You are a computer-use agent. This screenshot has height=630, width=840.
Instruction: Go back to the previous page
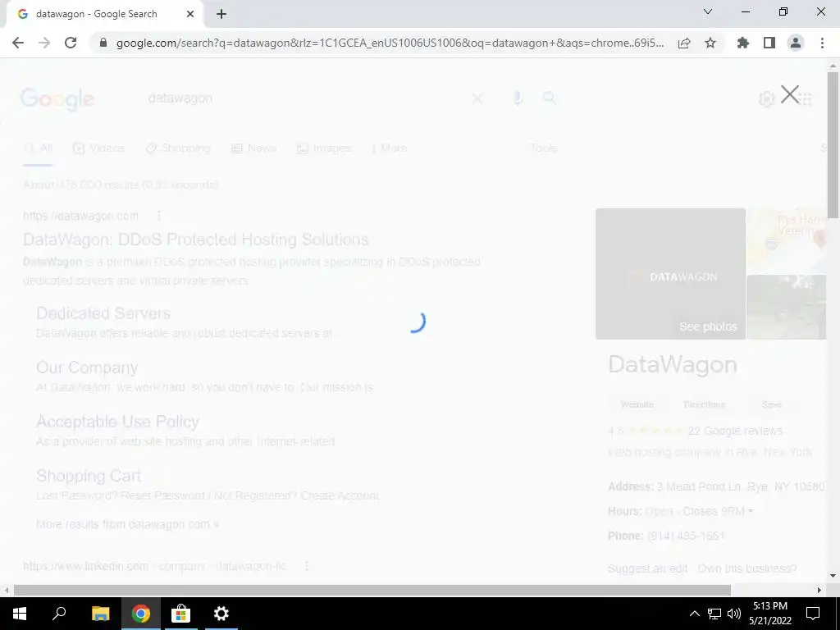(x=18, y=43)
